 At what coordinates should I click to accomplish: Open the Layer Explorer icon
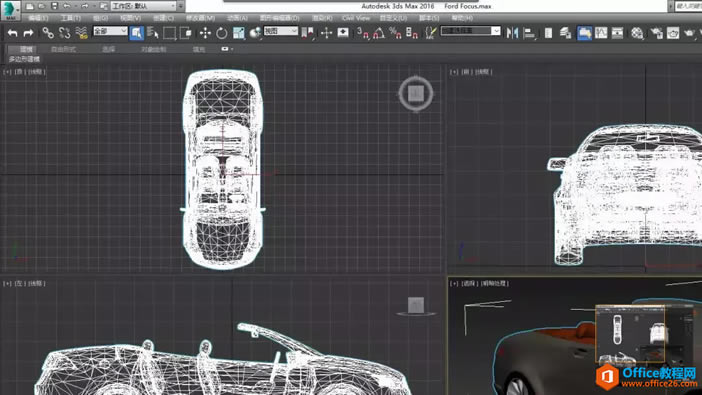point(565,33)
